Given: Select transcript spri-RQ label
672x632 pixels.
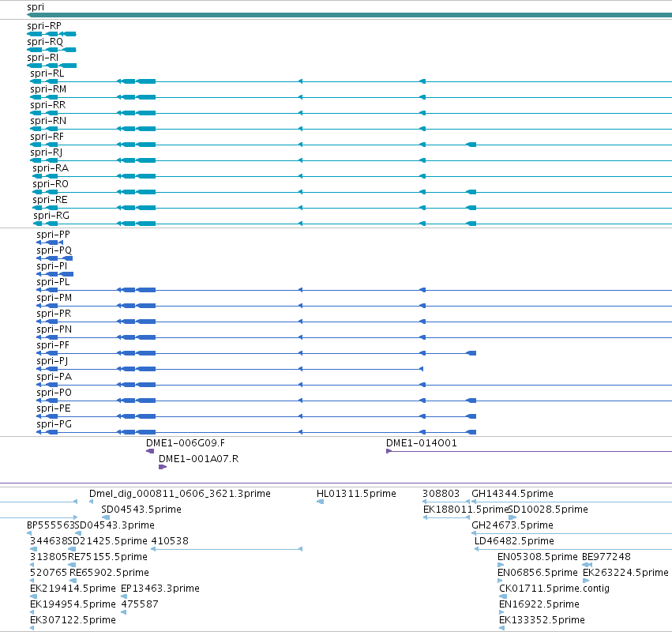Looking at the screenshot, I should [x=45, y=42].
